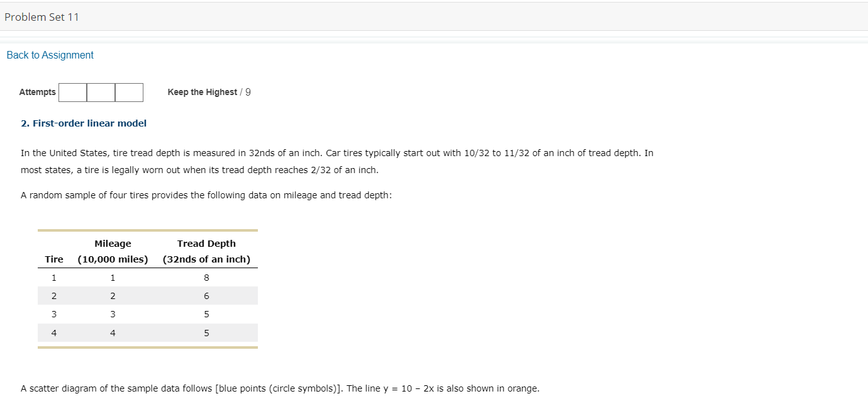Click the Tire 3 label in the table

53,313
